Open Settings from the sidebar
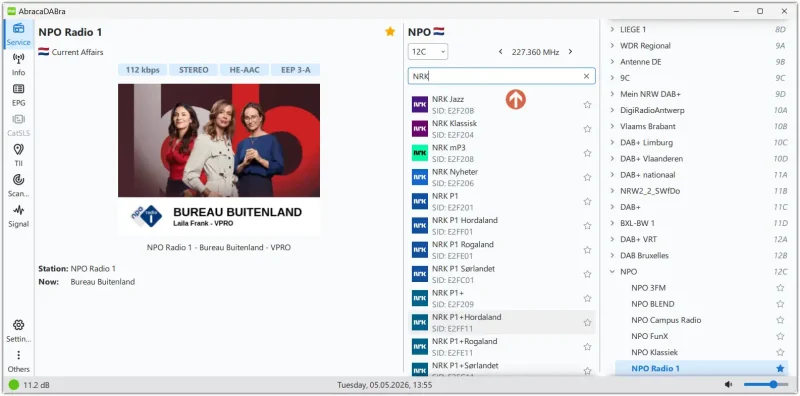The height and width of the screenshot is (396, 800). 18,331
